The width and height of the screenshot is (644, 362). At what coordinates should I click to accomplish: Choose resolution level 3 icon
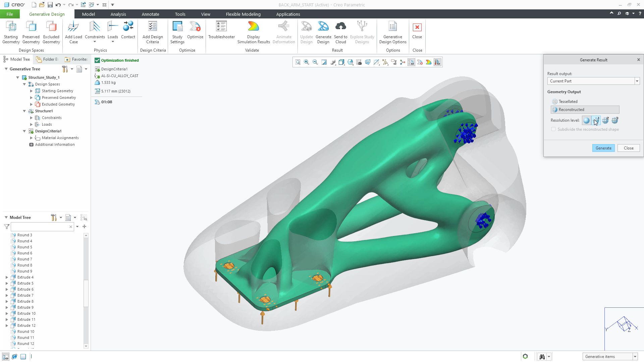(x=615, y=120)
